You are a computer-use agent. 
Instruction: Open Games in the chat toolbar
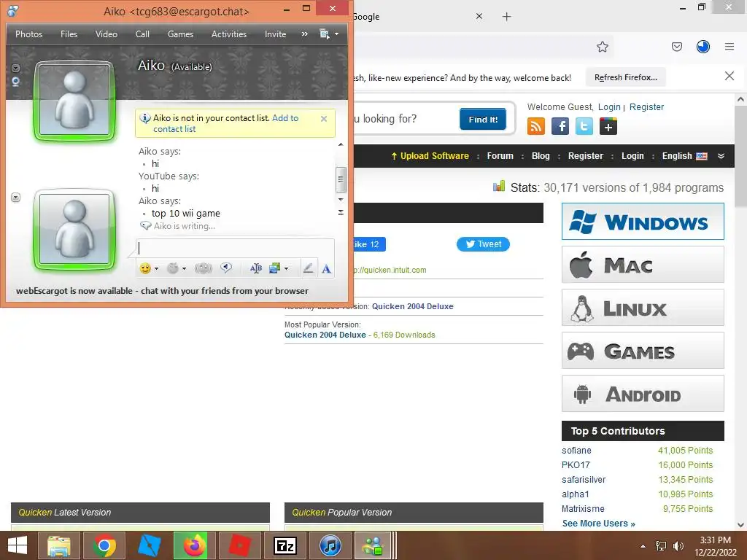click(181, 34)
